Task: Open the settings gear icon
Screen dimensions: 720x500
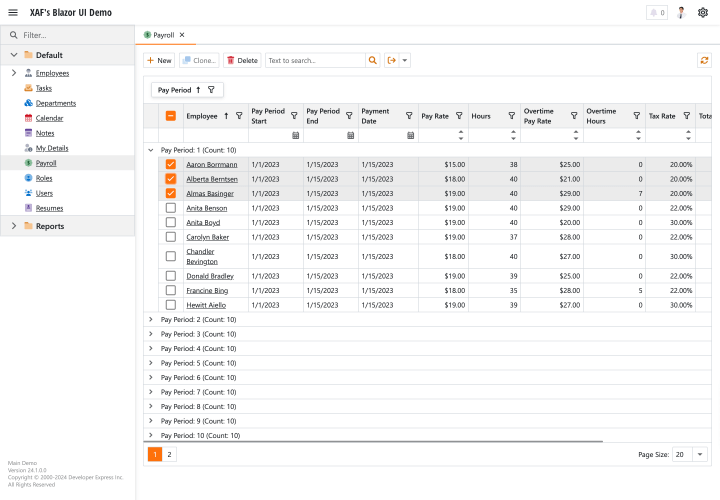Action: click(x=703, y=13)
